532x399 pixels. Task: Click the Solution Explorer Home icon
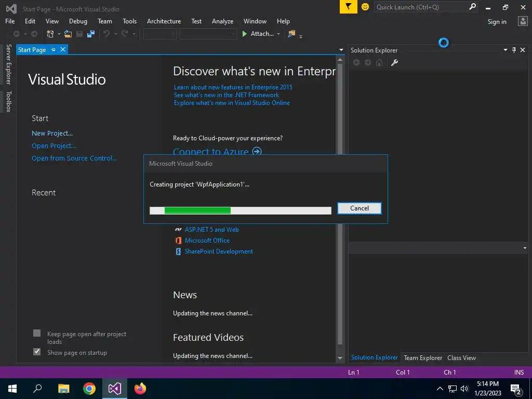(x=379, y=62)
